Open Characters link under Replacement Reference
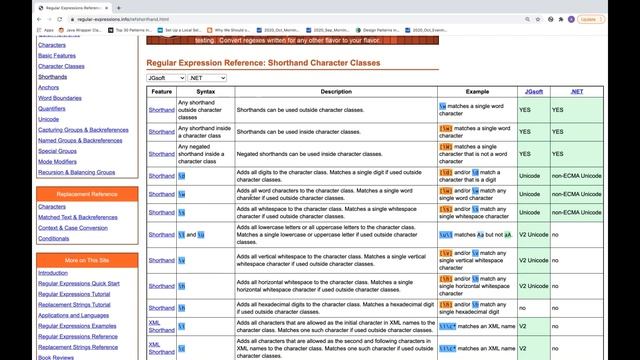Screen dimensions: 640x360 [x=52, y=207]
